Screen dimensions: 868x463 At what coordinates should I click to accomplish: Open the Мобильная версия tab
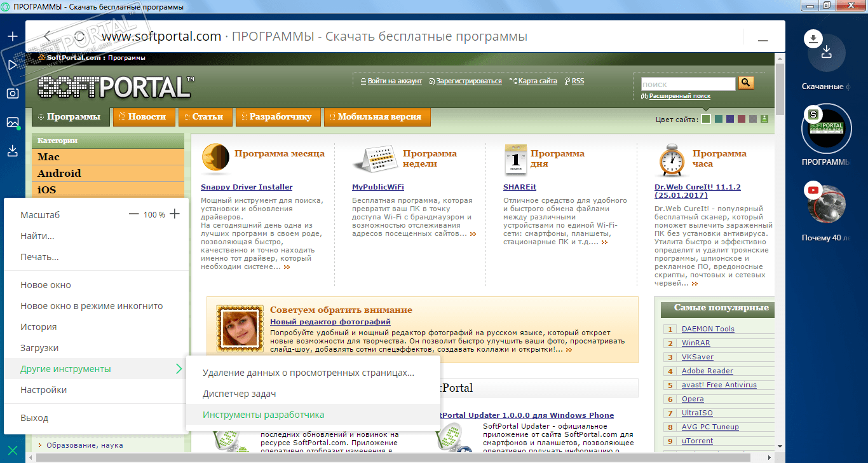tap(377, 117)
